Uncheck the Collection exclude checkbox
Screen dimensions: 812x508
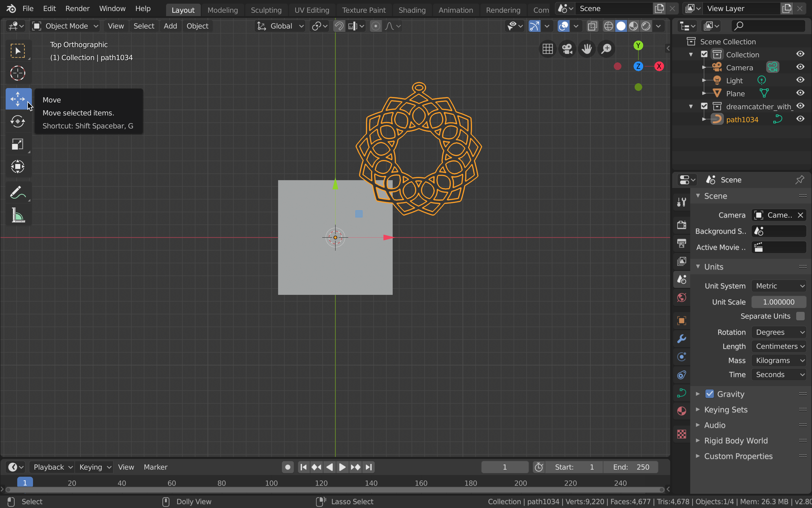tap(704, 54)
